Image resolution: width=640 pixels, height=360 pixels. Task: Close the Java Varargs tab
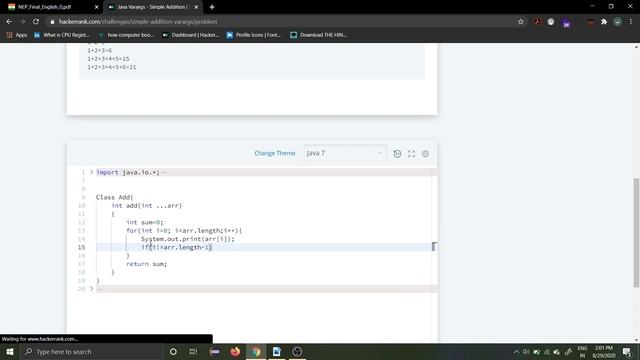(x=196, y=7)
